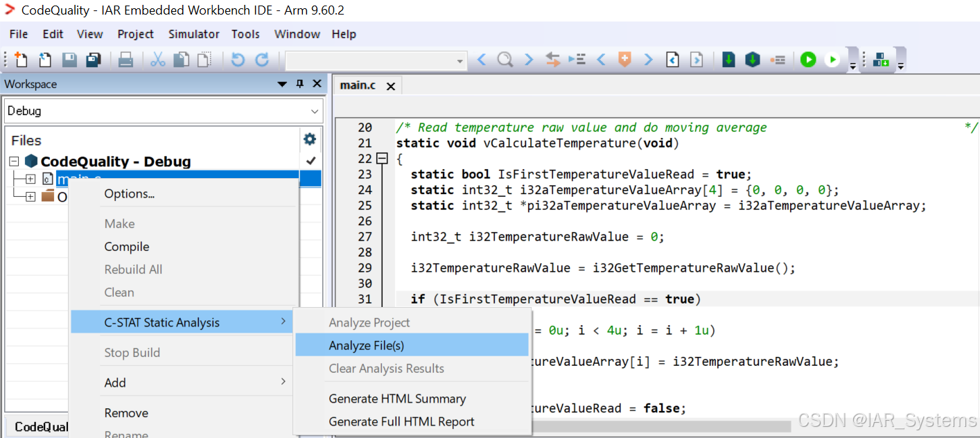Click the blue device download toolbar icon
The height and width of the screenshot is (438, 980).
click(x=881, y=60)
